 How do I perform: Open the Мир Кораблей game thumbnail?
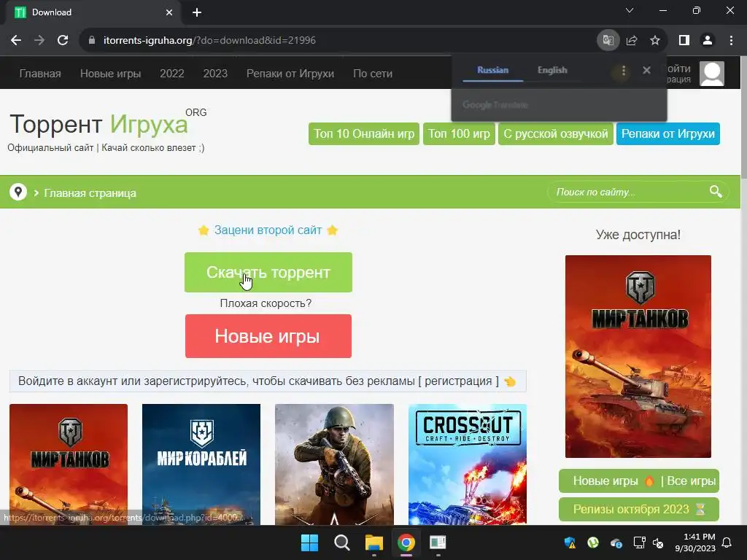coord(201,464)
